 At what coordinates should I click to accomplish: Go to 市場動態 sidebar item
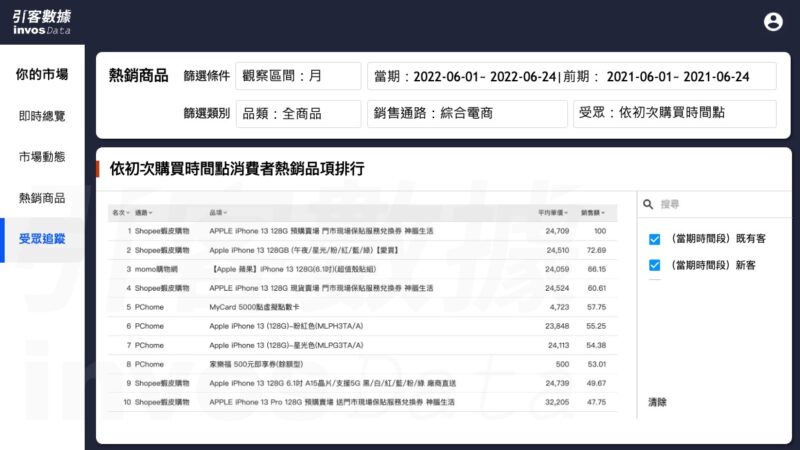pos(42,157)
